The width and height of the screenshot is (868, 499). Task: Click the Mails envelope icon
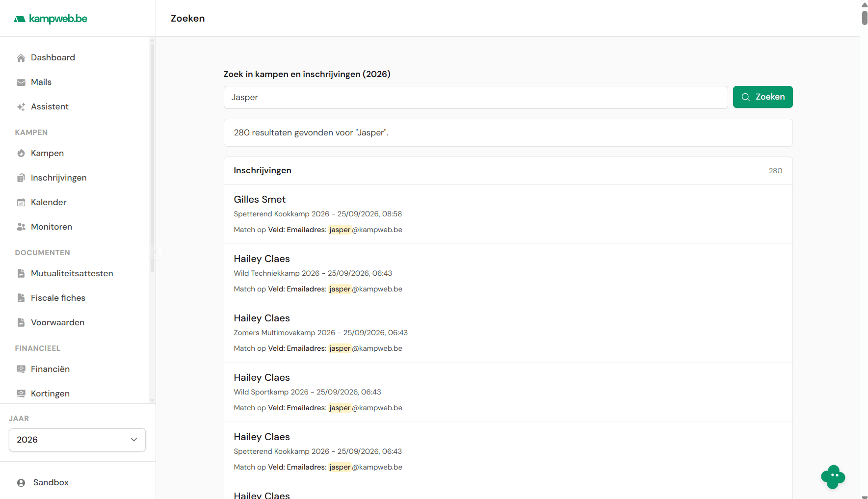[x=21, y=82]
